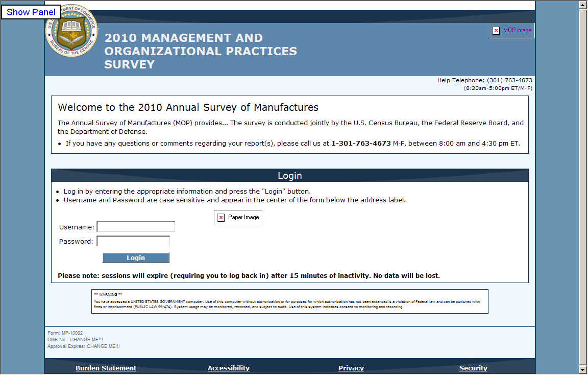Focus the Username input field
588x375 pixels.
point(136,227)
